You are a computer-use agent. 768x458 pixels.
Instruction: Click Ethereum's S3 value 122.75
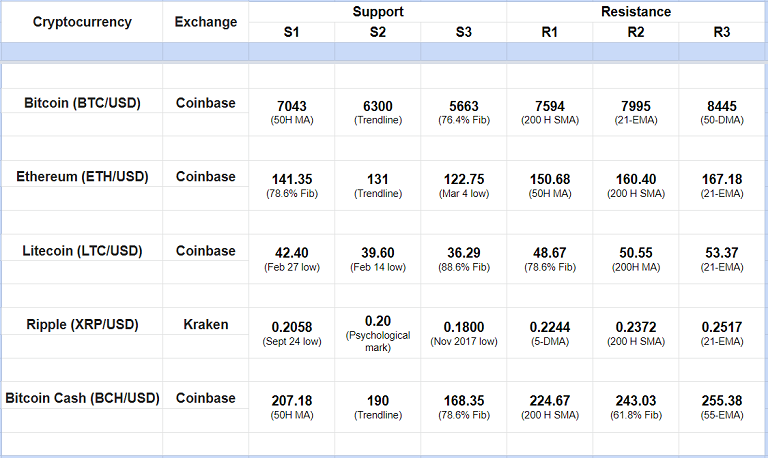(x=463, y=180)
